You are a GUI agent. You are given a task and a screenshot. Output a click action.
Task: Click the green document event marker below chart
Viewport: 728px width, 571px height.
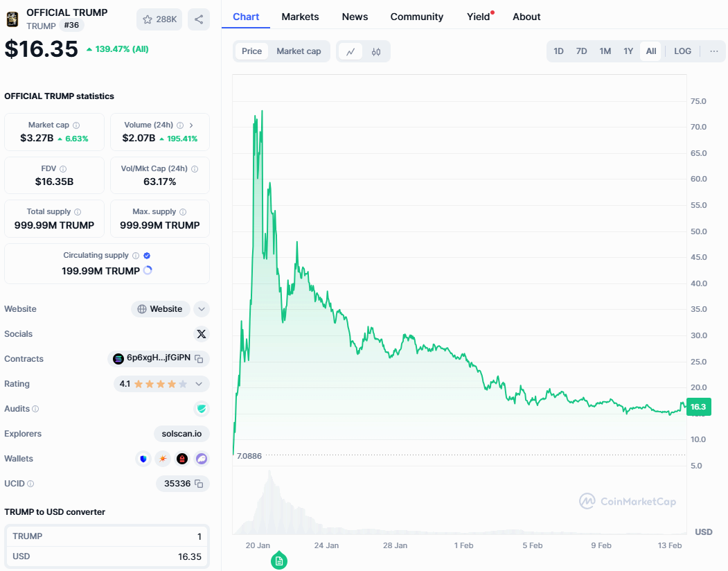coord(279,561)
